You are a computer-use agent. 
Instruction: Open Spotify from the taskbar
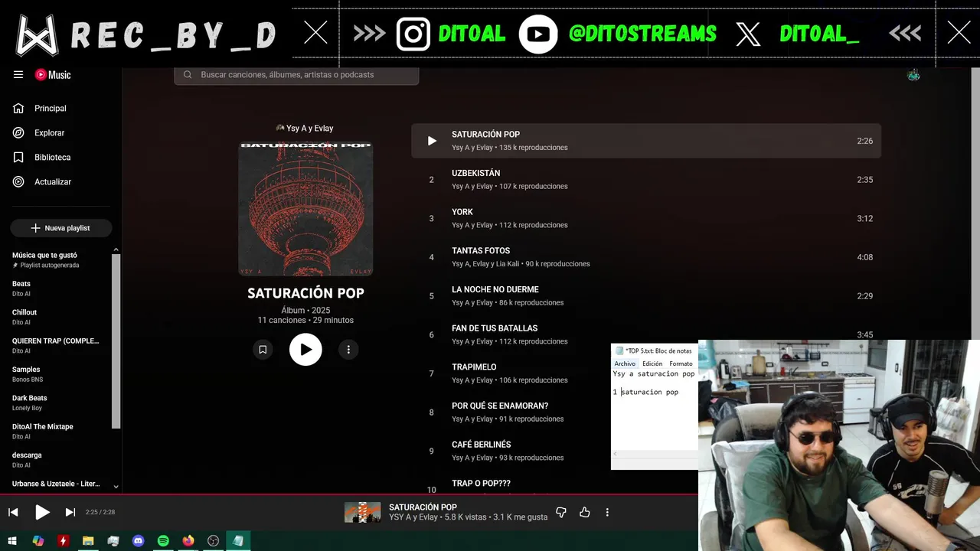(163, 541)
